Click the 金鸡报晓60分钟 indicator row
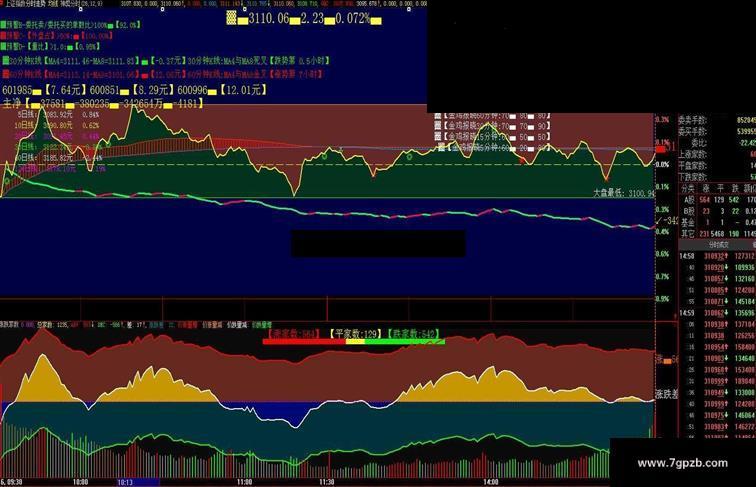756x487 pixels. point(492,116)
